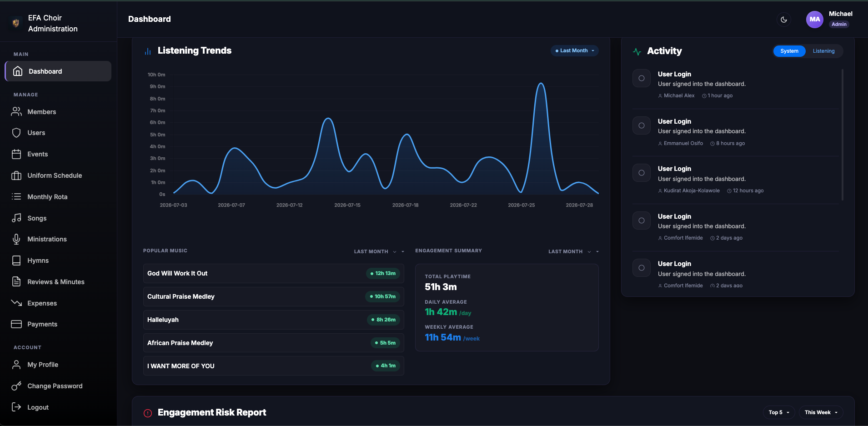
Task: Open the This Week dropdown
Action: (821, 412)
